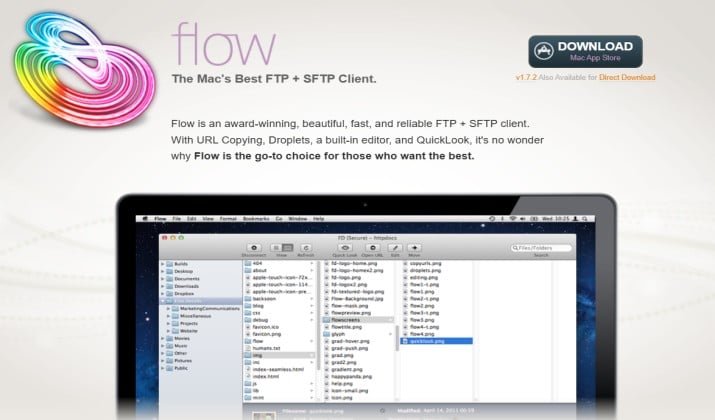Image resolution: width=715 pixels, height=420 pixels.
Task: Click the Refresh toolbar icon
Action: tap(306, 248)
